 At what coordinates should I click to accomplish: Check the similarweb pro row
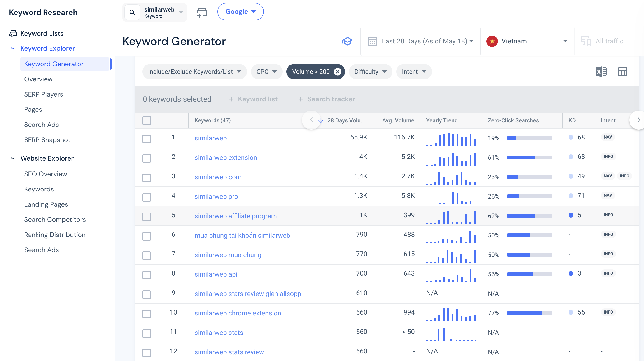click(146, 197)
